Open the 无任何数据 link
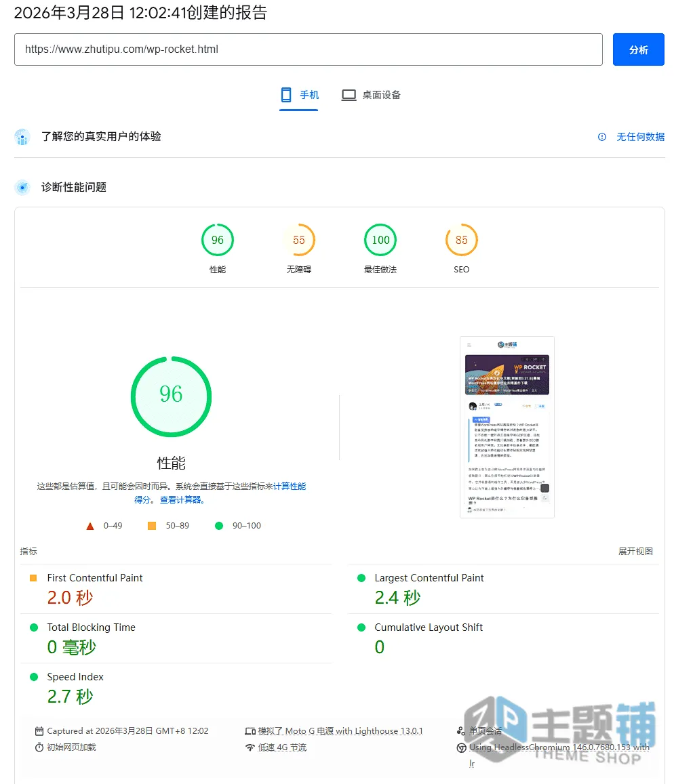 640,137
